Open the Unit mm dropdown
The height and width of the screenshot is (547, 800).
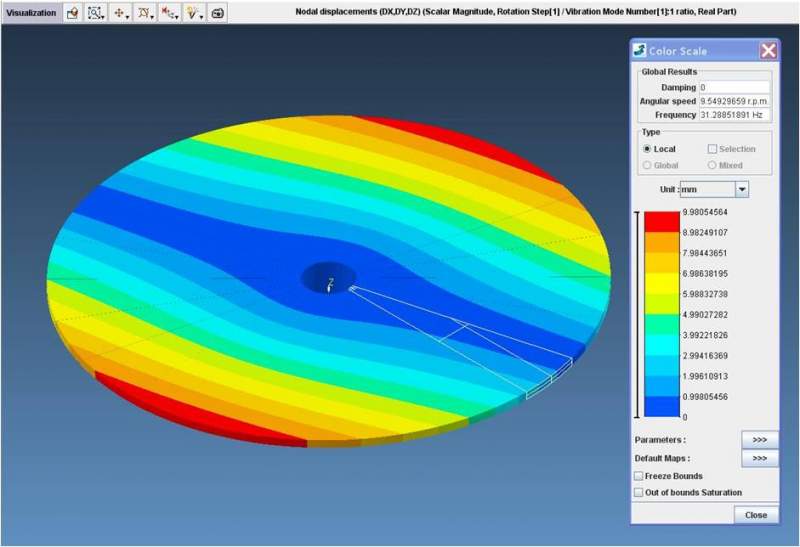[742, 189]
